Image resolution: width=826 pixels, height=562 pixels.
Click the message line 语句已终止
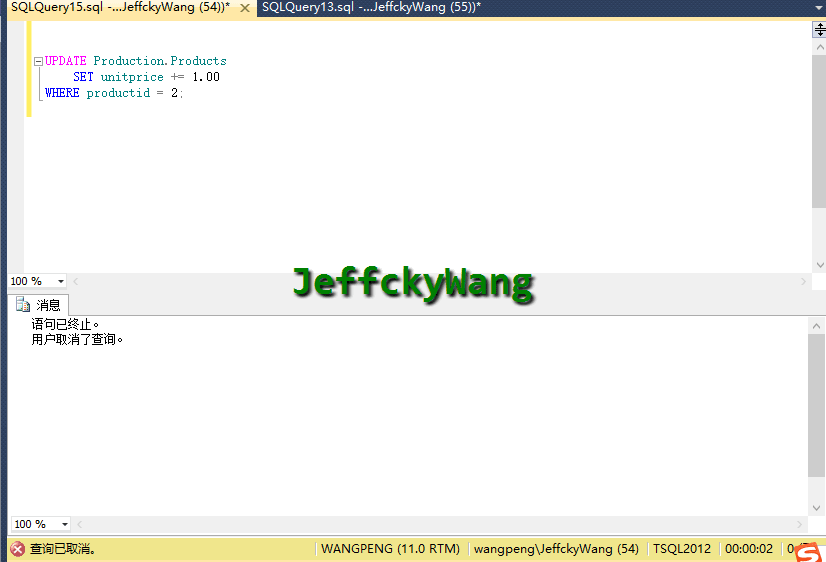[x=65, y=324]
